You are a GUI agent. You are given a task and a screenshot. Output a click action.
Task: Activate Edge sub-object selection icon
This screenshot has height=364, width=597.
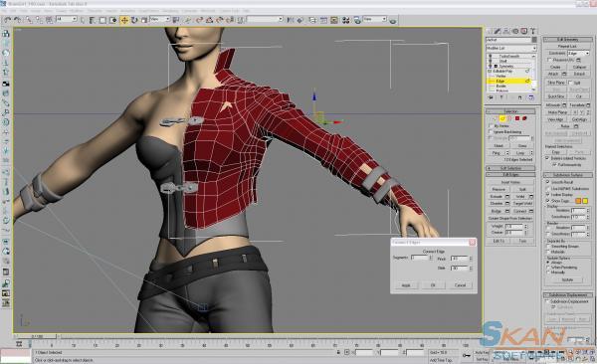[x=502, y=118]
